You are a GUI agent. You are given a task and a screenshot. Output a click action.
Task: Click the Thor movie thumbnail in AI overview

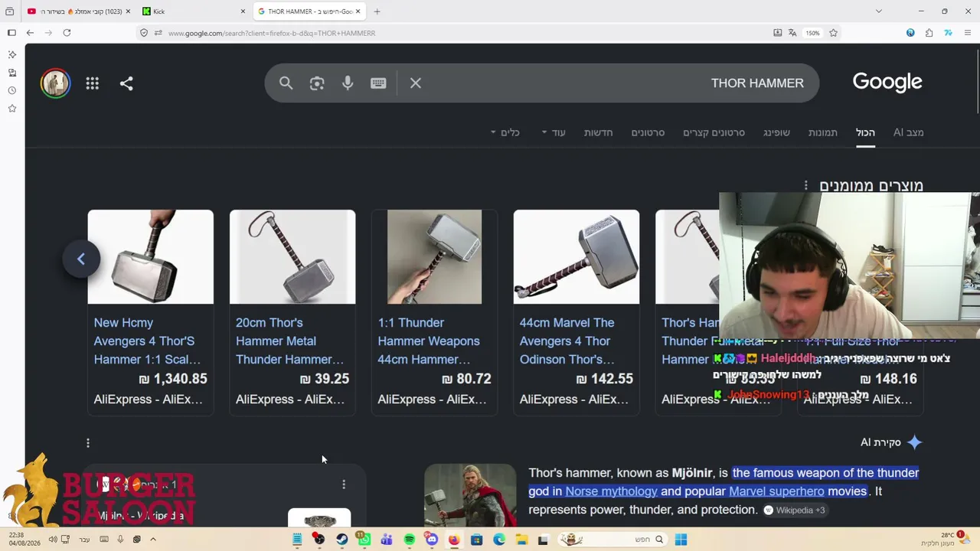[470, 495]
